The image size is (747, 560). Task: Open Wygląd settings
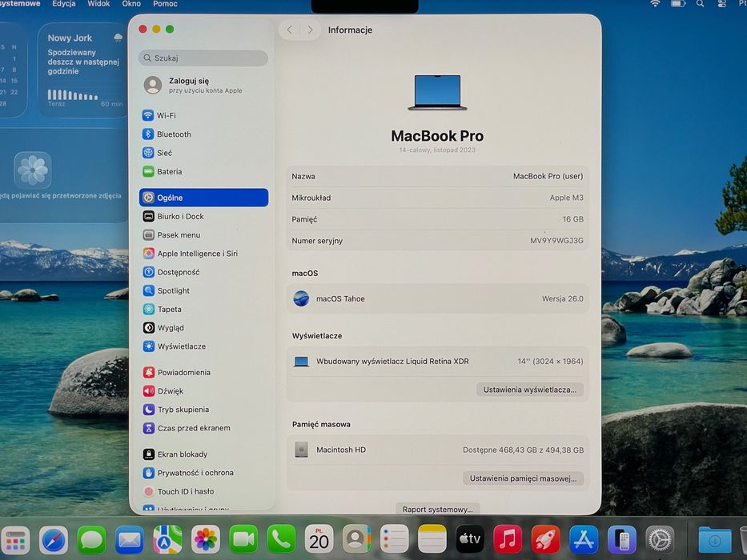(203, 328)
